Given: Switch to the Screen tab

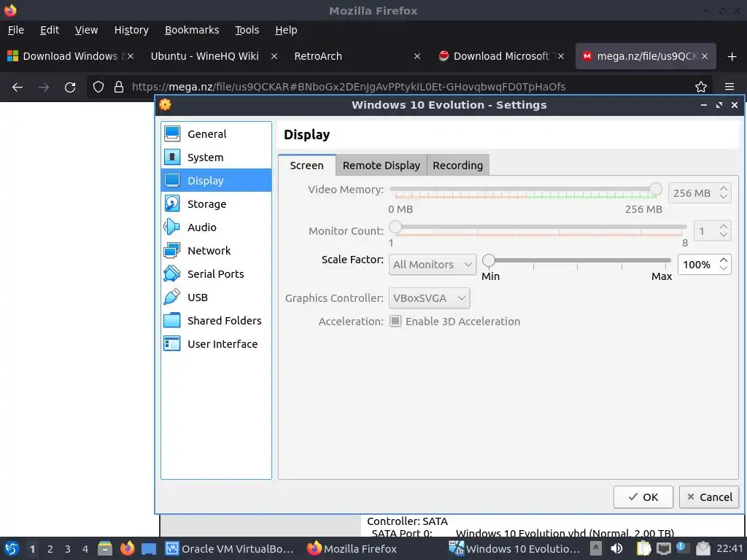Looking at the screenshot, I should (x=307, y=166).
